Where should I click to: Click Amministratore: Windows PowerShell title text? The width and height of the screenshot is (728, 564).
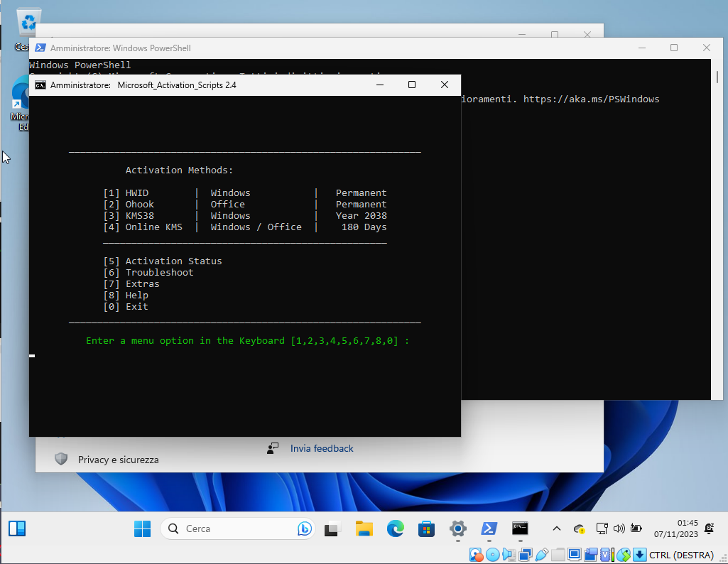121,48
